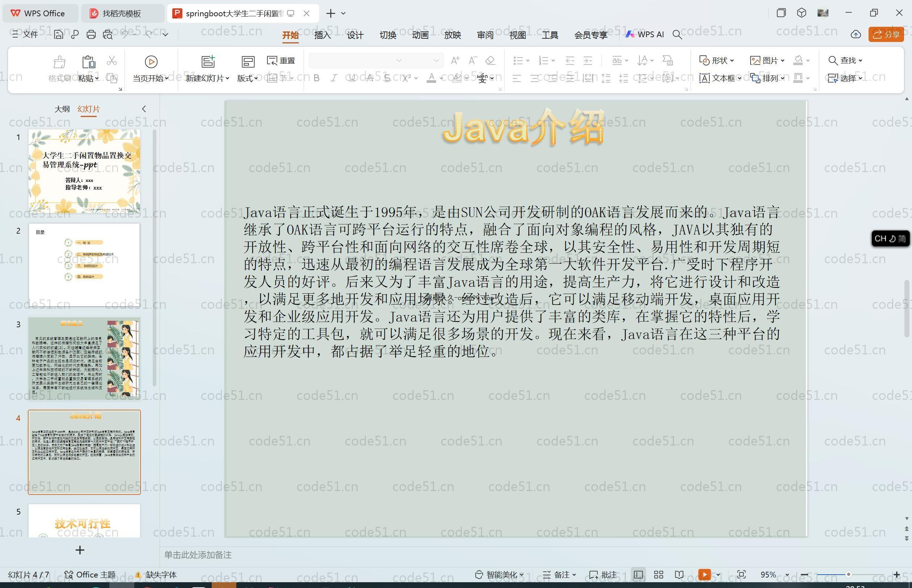Toggle Normal view button in status bar

(638, 575)
